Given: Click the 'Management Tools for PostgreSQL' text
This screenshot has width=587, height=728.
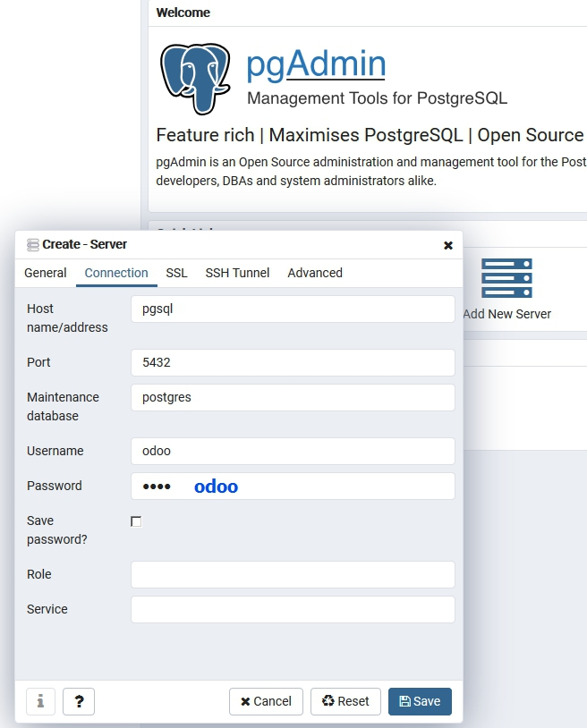Looking at the screenshot, I should click(x=377, y=98).
